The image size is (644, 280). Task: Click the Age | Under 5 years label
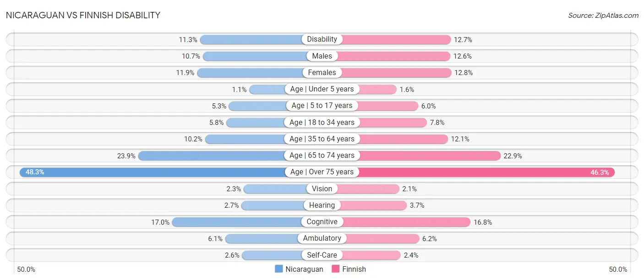pos(322,89)
